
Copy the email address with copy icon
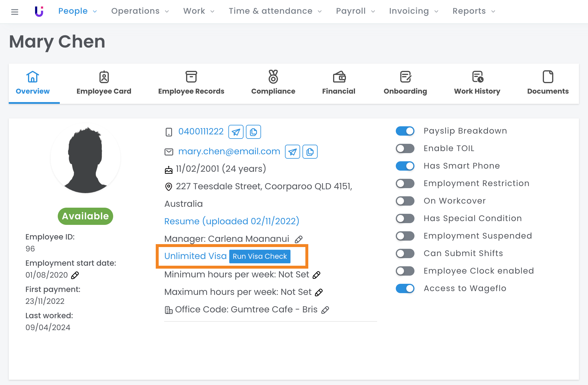[310, 152]
